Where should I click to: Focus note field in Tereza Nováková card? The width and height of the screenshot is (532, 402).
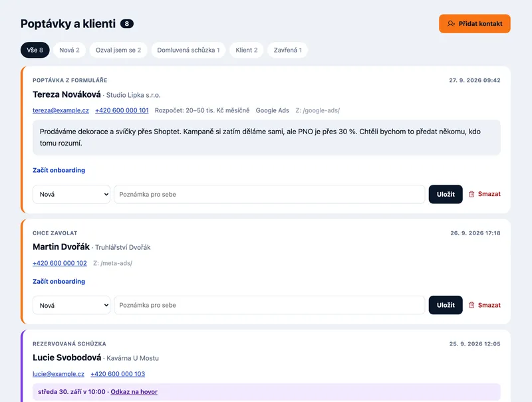269,194
